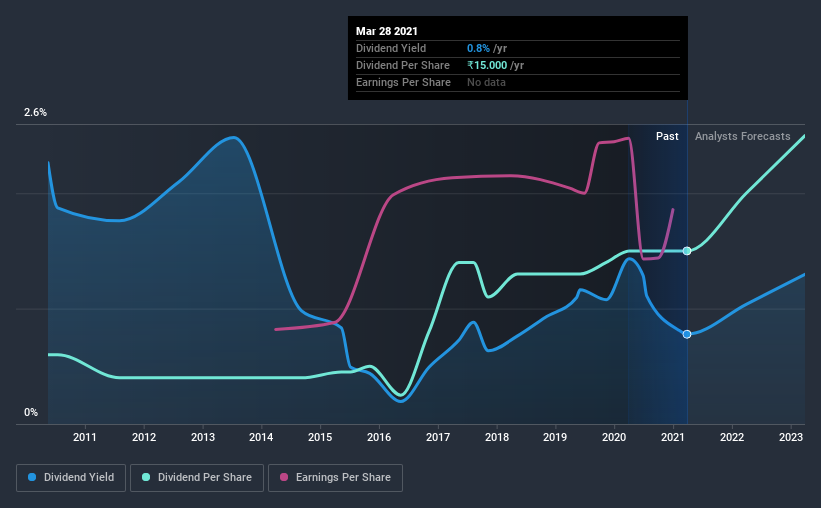Screen dimensions: 821x508
Task: Click the 2013 x-axis label
Action: tap(203, 437)
